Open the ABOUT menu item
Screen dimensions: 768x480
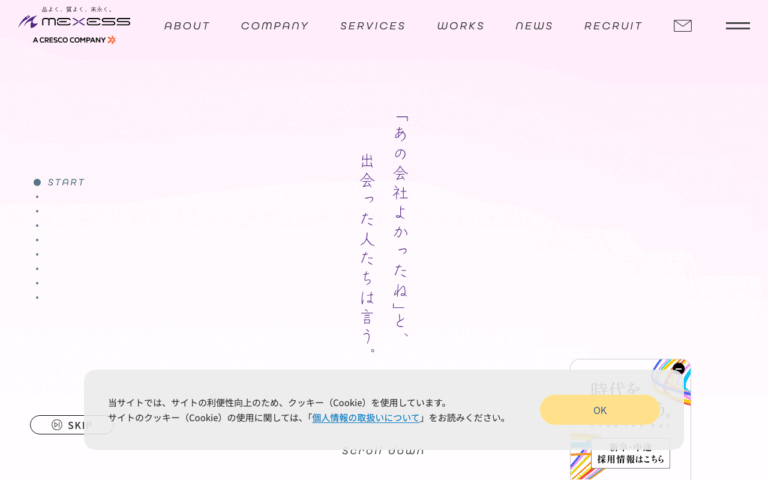(x=187, y=26)
